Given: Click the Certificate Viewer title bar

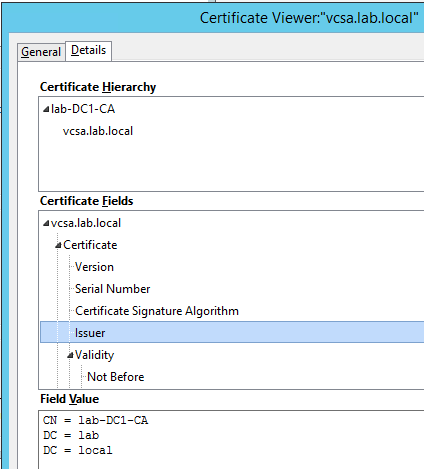Looking at the screenshot, I should point(213,18).
